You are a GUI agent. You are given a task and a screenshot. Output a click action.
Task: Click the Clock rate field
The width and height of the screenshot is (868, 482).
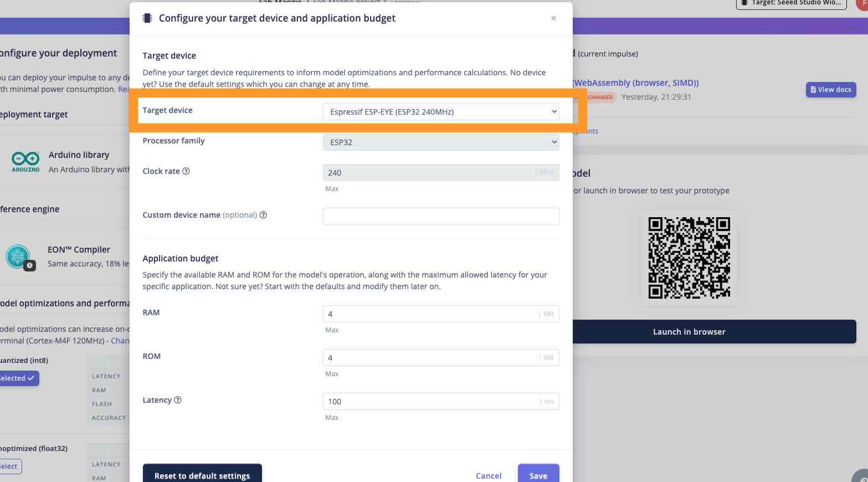[x=441, y=173]
